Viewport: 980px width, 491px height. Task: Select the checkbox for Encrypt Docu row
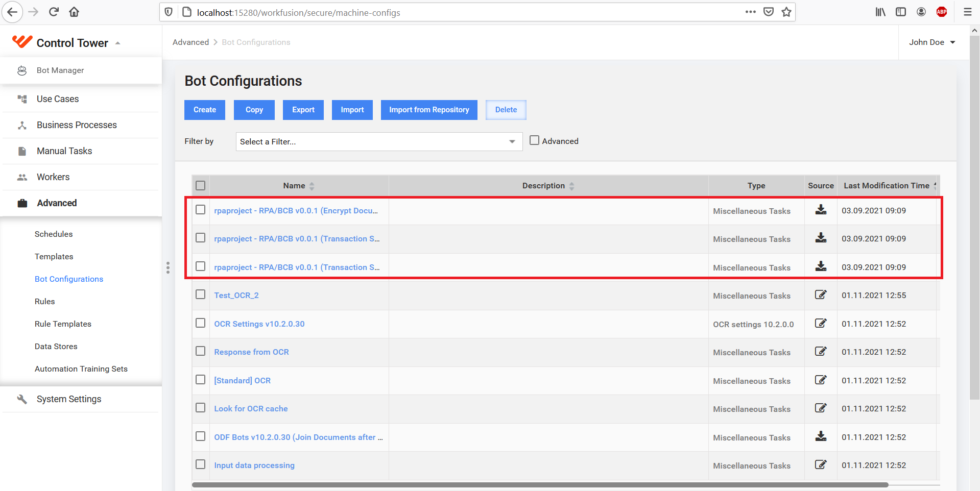200,210
